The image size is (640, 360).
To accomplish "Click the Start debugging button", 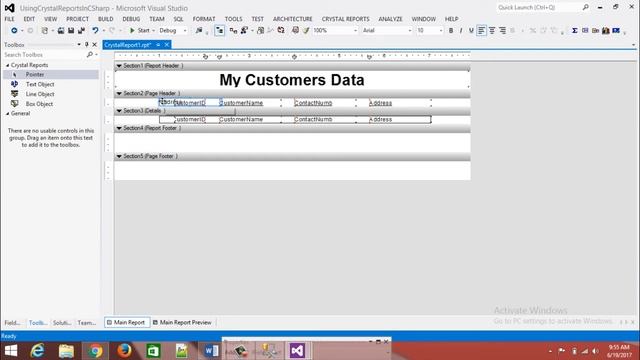I will [x=140, y=31].
